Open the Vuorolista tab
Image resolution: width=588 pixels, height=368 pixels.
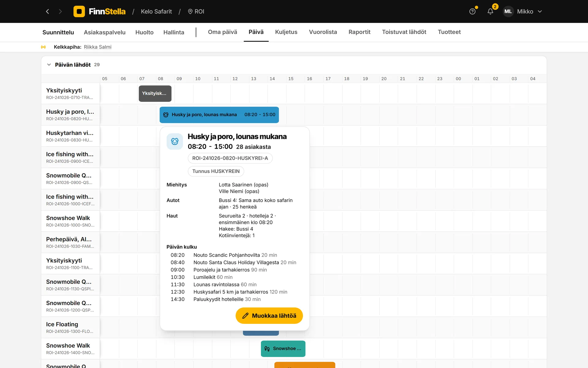[323, 32]
